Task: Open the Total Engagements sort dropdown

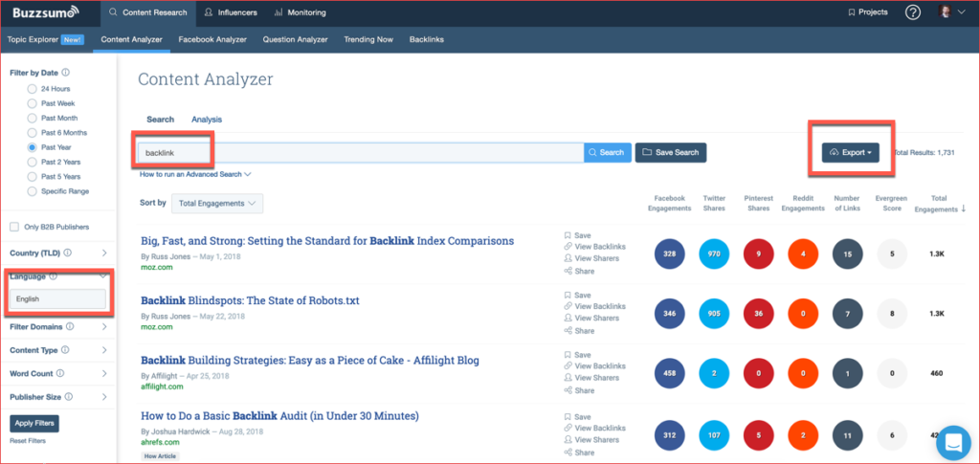Action: click(x=216, y=203)
